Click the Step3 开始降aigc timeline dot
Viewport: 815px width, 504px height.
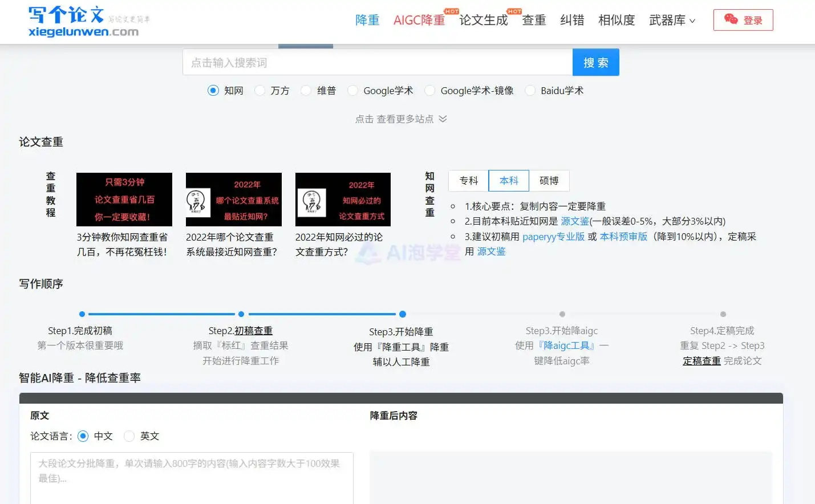click(x=562, y=314)
